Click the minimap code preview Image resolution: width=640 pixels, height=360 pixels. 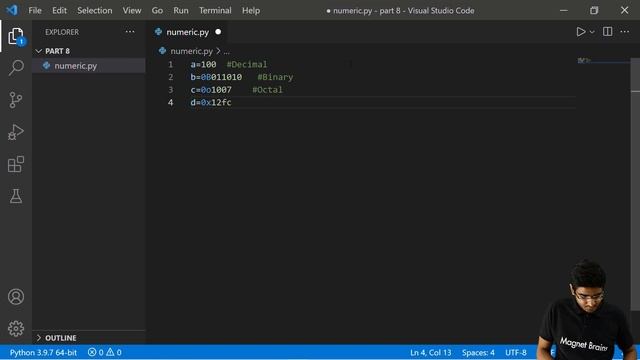(x=584, y=61)
